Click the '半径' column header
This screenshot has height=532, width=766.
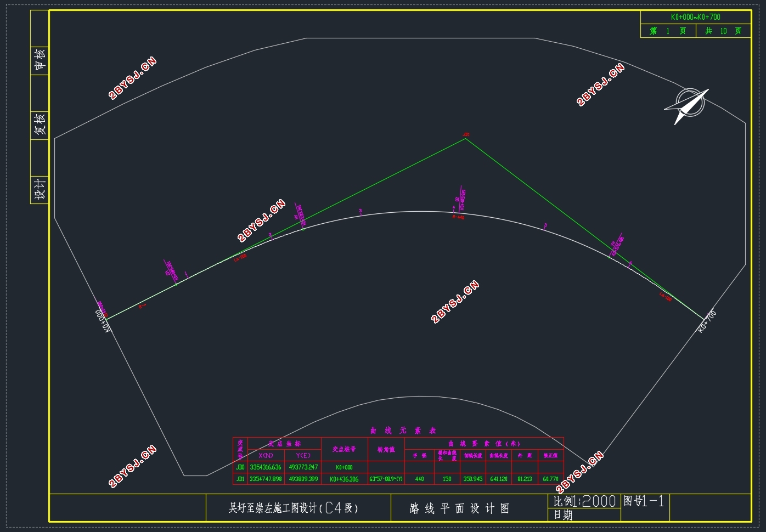[419, 456]
